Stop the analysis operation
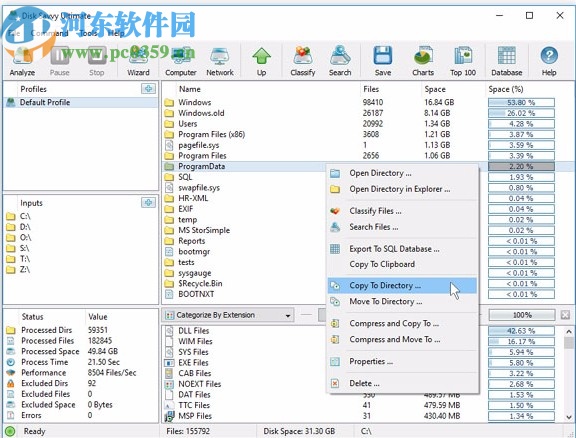 [97, 61]
